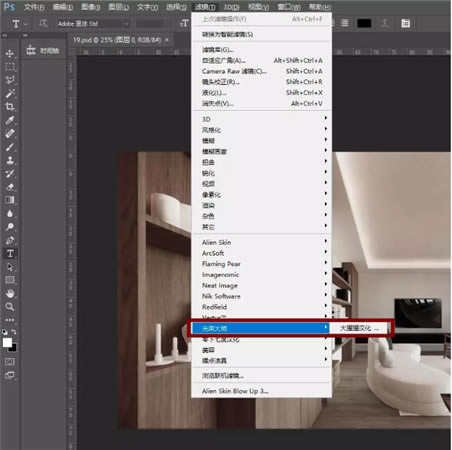The image size is (452, 450).
Task: Toggle text orientation in options bar
Action: click(x=43, y=23)
